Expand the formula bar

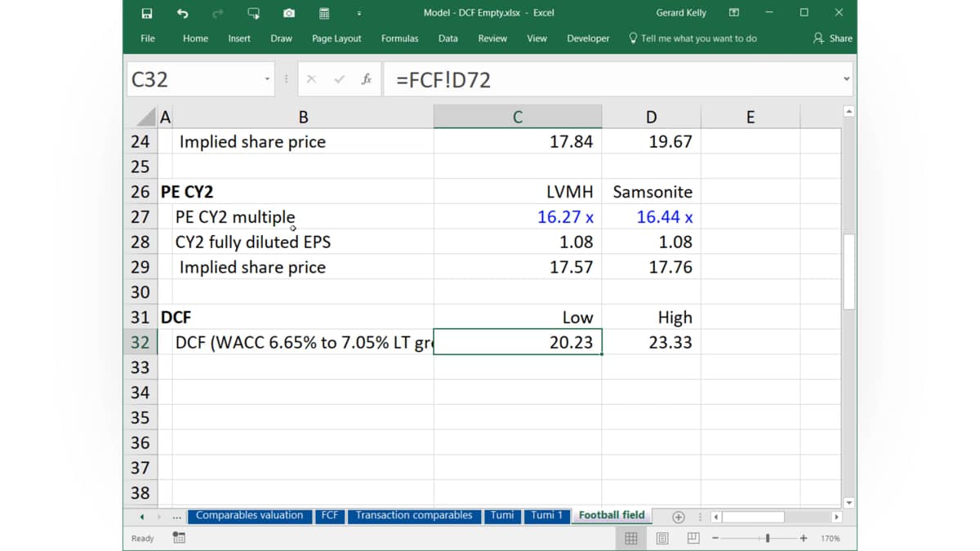pos(846,79)
